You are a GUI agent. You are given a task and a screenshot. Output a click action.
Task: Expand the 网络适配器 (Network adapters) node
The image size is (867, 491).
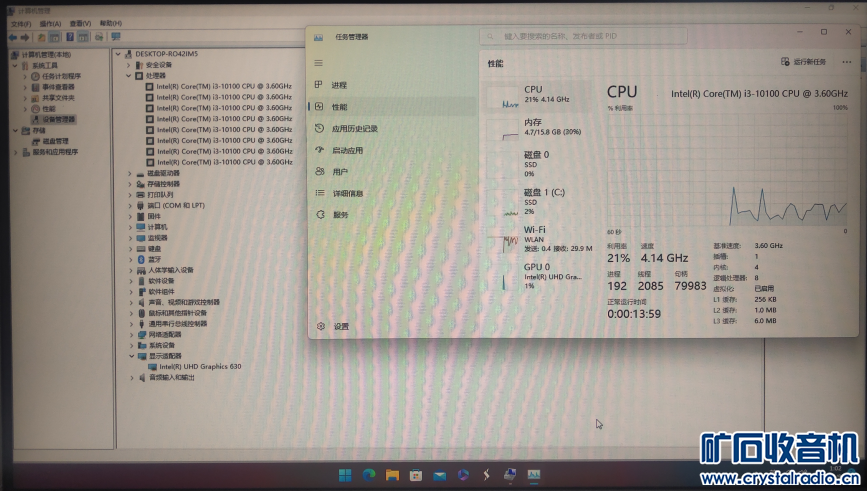131,335
